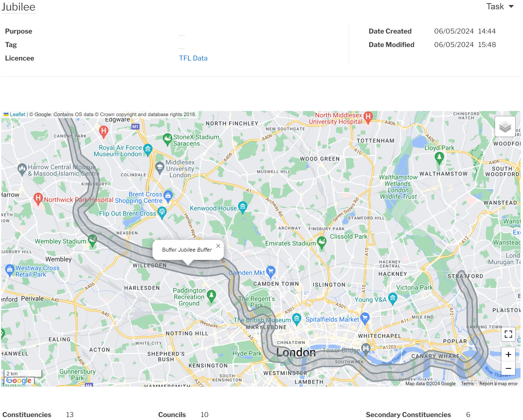This screenshot has width=523, height=420.
Task: Open Google Maps Terms link
Action: pos(467,383)
